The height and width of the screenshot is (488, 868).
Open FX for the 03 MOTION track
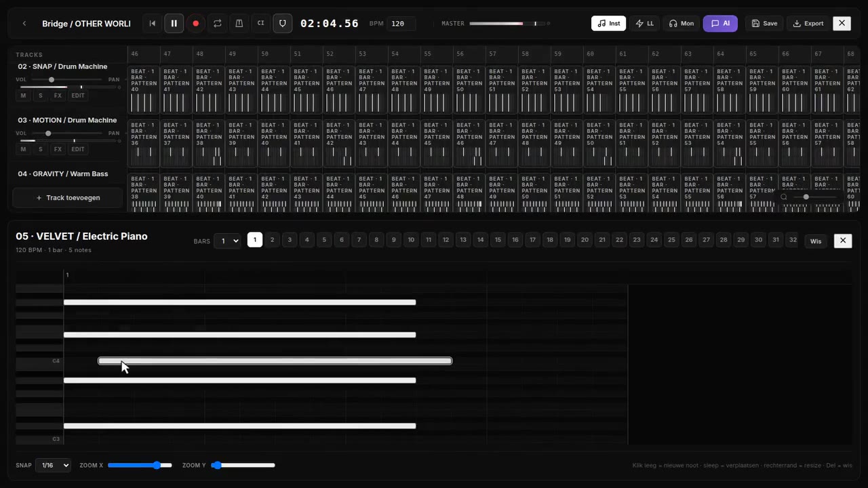tap(58, 149)
